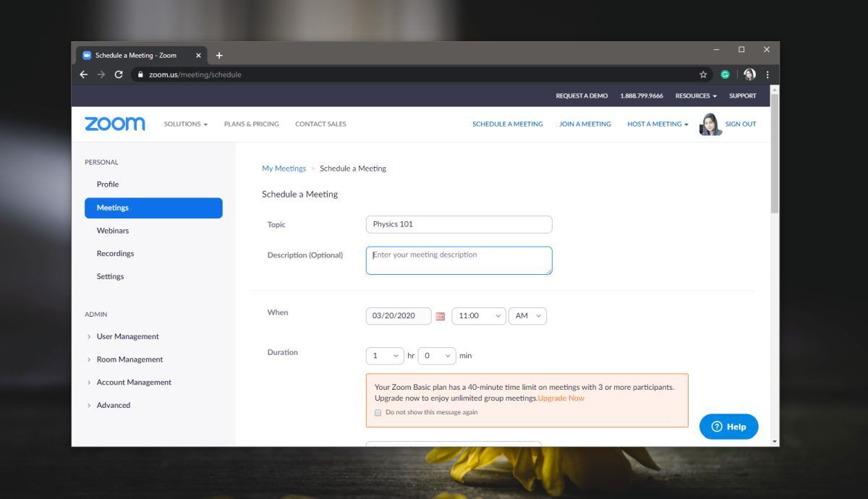Navigate back with the browser arrow

(x=83, y=74)
